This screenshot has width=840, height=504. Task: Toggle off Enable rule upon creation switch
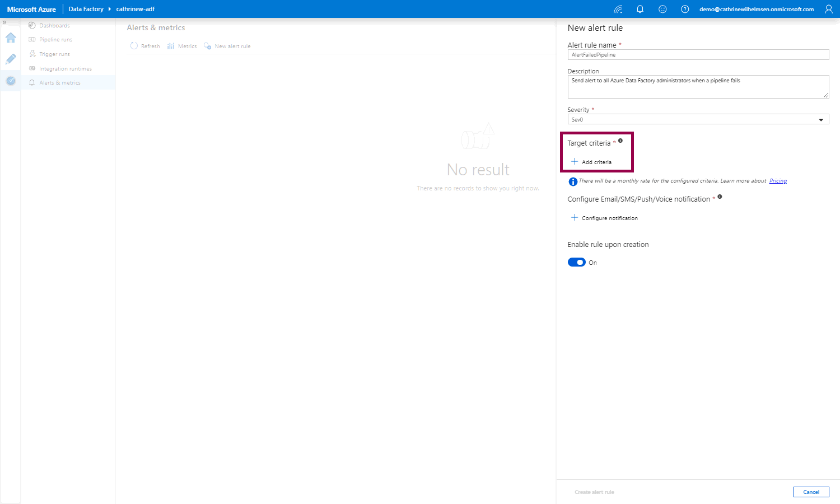click(576, 263)
